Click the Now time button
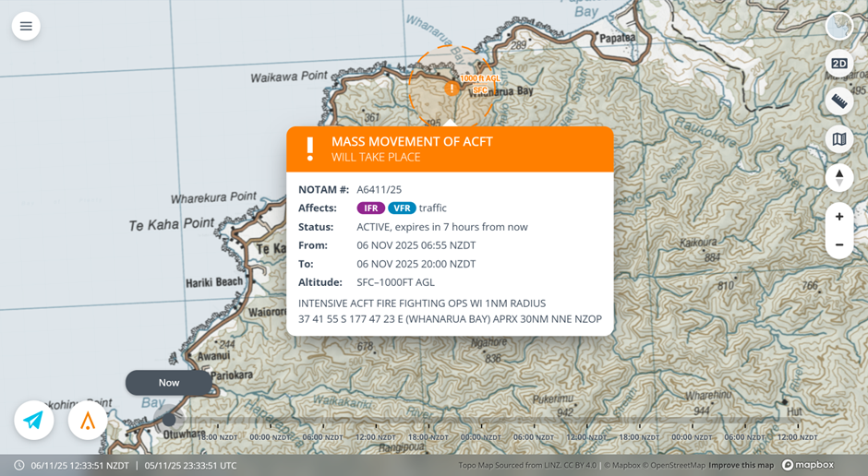The width and height of the screenshot is (868, 476). coord(169,383)
